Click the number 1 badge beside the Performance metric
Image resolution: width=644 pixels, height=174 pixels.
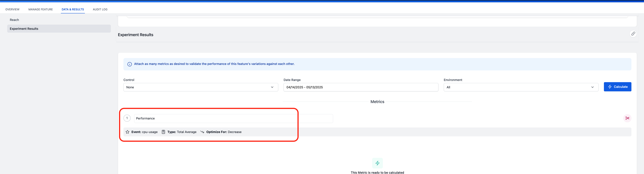(127, 118)
